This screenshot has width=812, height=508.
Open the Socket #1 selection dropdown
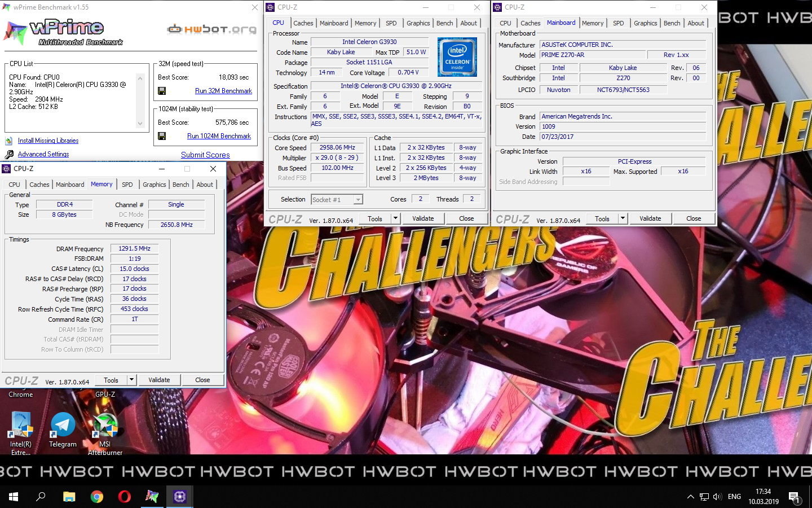click(x=358, y=200)
